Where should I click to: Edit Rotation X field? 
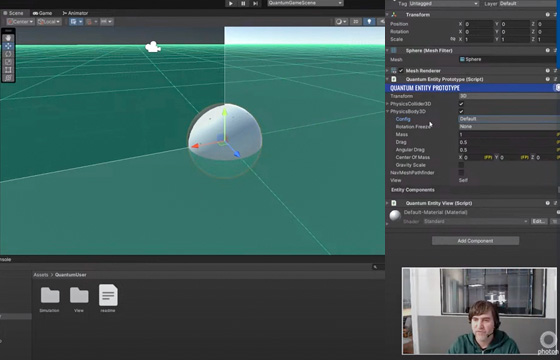(479, 31)
